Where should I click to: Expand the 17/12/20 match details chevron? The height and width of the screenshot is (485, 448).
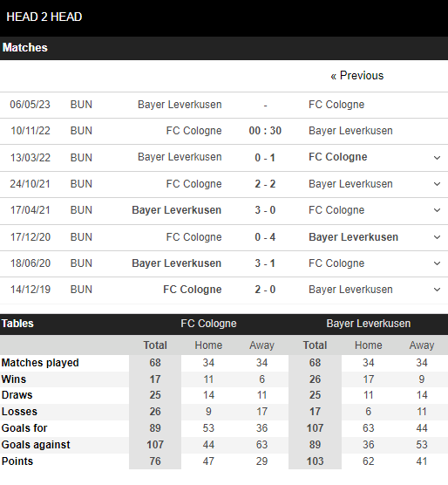(437, 237)
